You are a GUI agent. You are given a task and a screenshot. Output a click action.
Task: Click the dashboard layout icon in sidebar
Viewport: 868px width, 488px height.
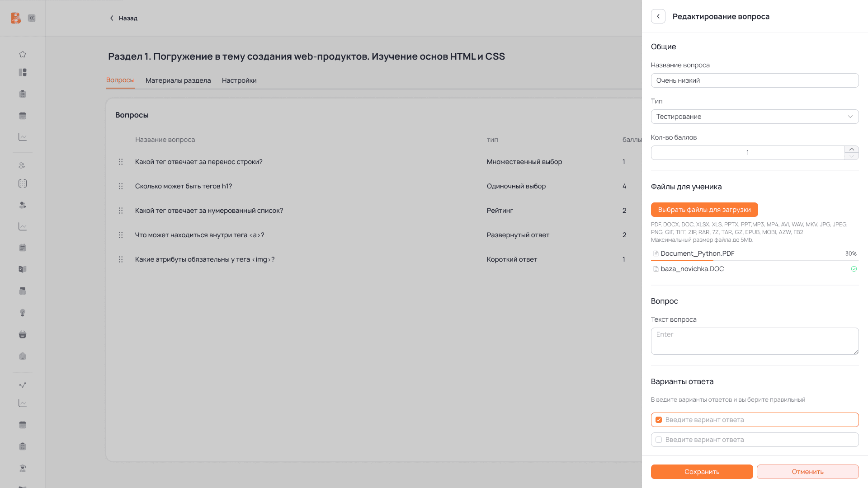point(23,72)
